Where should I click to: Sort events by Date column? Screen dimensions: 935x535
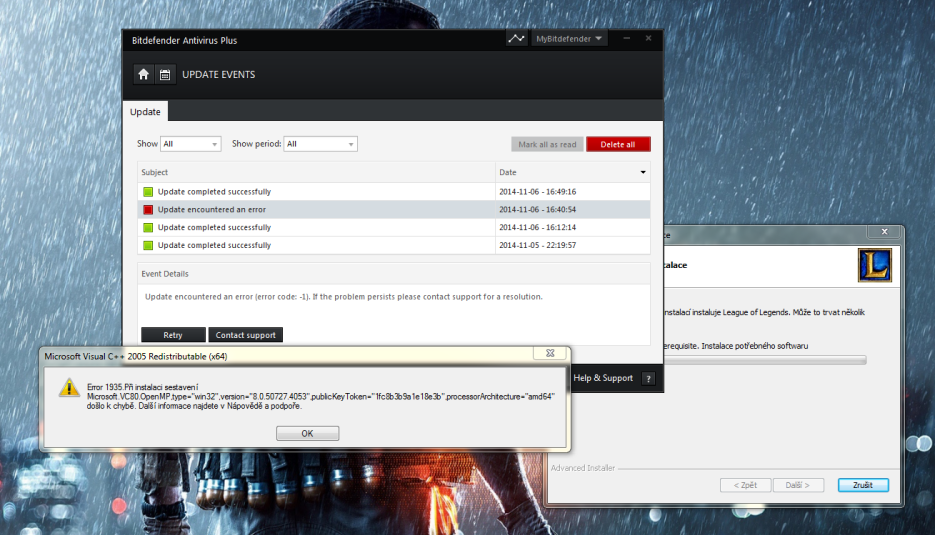point(572,172)
